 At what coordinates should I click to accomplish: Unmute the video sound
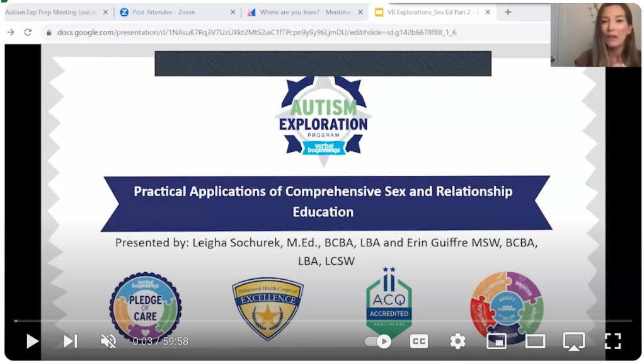pos(108,341)
